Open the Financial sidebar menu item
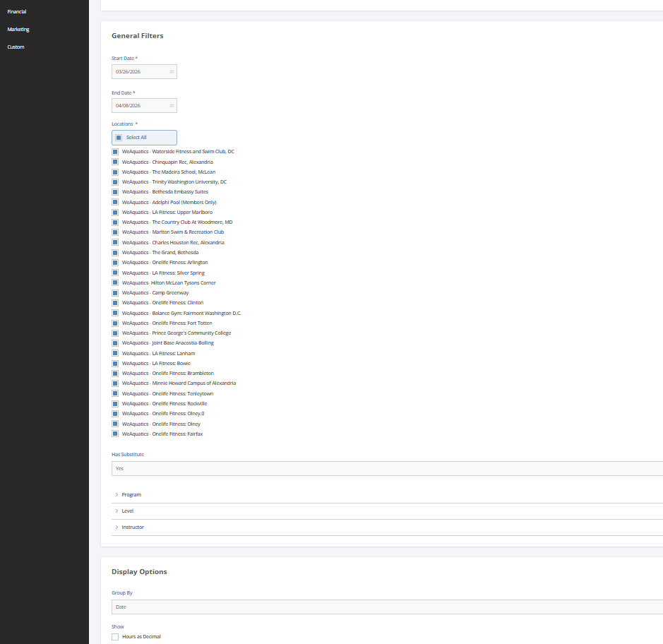The width and height of the screenshot is (663, 644). point(17,11)
